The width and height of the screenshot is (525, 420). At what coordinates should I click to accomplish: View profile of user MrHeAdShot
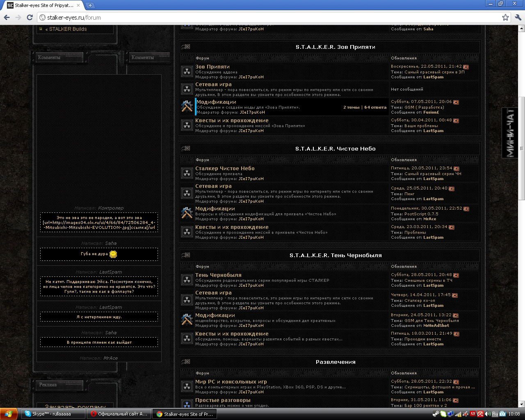coord(436,326)
